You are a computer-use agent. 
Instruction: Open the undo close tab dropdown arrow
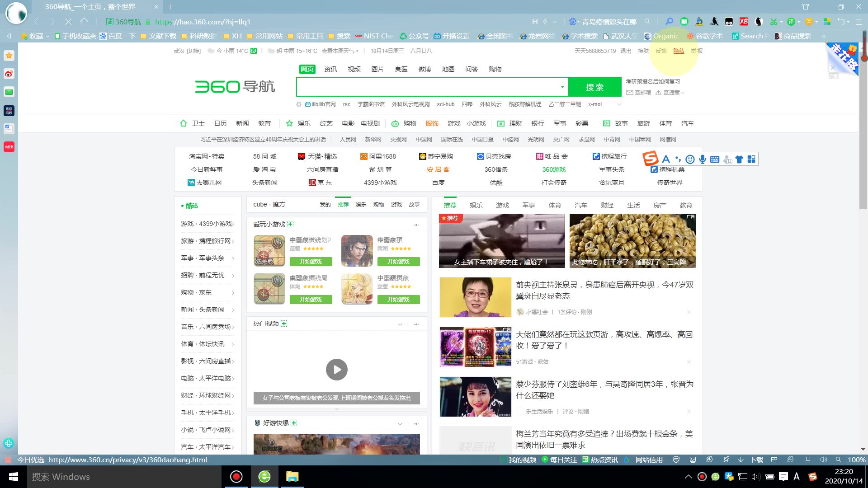[x=848, y=22]
